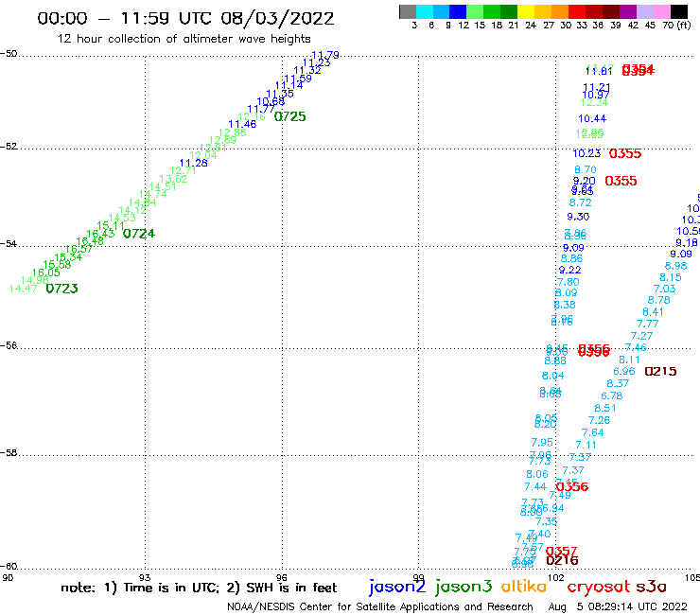This screenshot has height=615, width=700.
Task: Click the wave height value '7.44'
Action: [535, 486]
